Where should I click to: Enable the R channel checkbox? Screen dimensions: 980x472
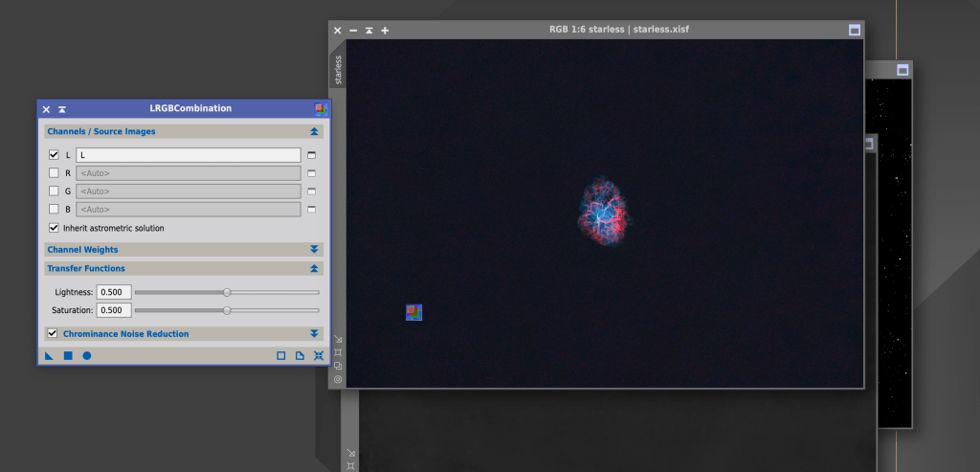click(54, 173)
